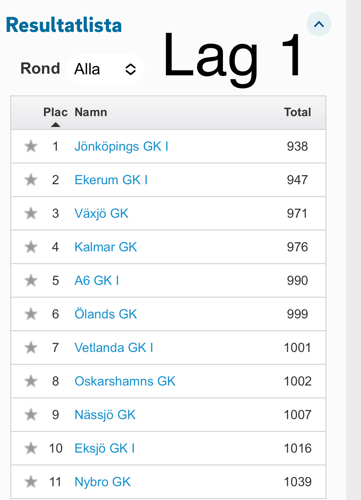
Task: Sort table by Namn column header
Action: [x=91, y=112]
